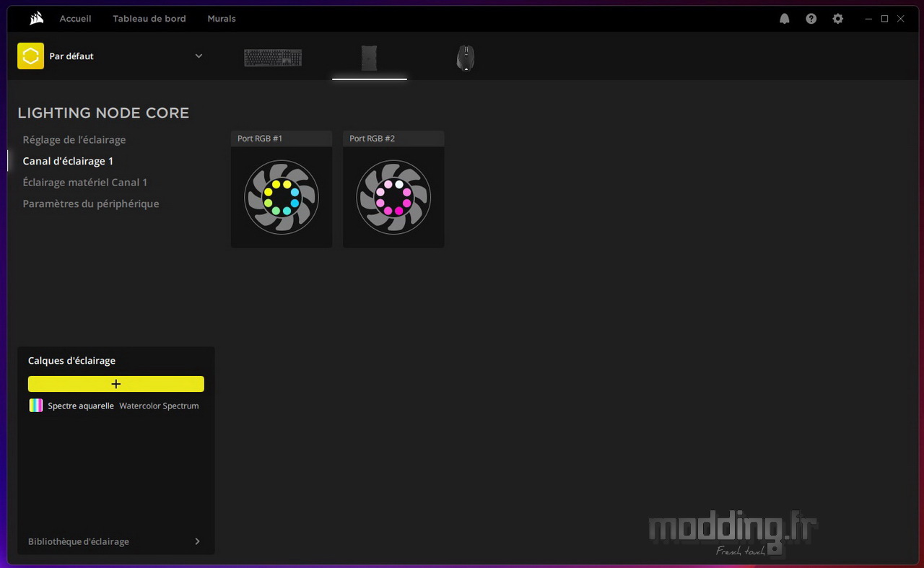Click the Spectre aquarelle rainbow layer icon
924x568 pixels.
click(36, 406)
